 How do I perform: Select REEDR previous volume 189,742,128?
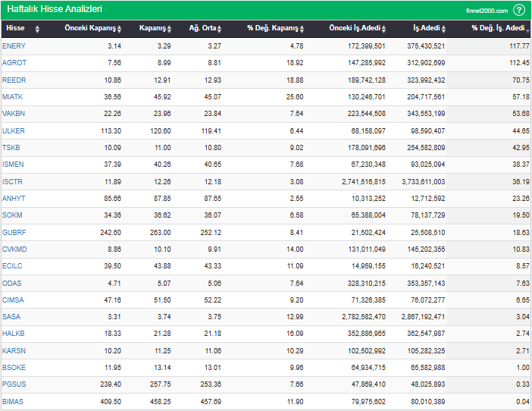point(367,80)
